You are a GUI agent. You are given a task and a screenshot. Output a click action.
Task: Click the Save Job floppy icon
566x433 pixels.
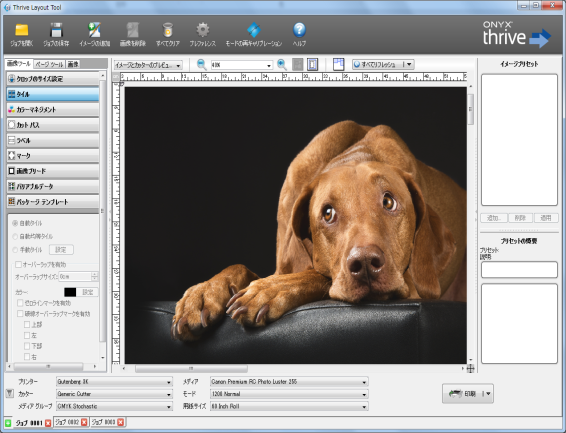(x=56, y=30)
